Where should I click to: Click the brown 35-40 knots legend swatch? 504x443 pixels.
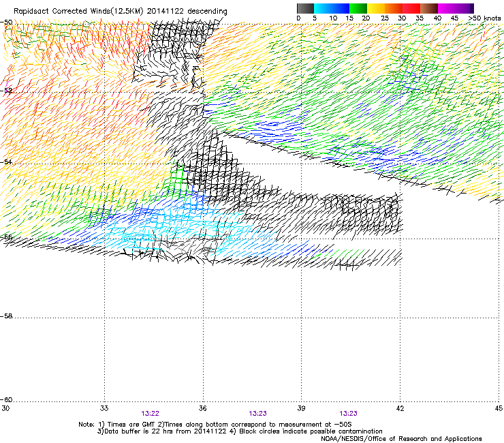tap(429, 8)
